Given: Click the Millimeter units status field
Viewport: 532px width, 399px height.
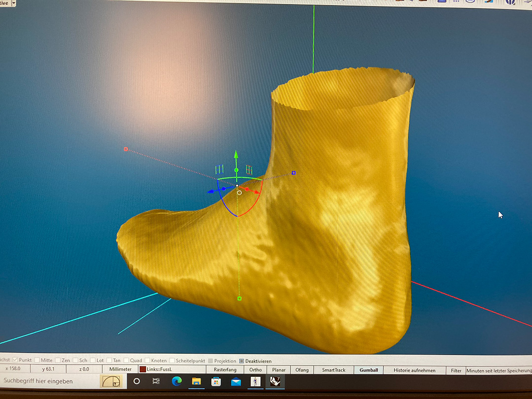Looking at the screenshot, I should tap(120, 369).
